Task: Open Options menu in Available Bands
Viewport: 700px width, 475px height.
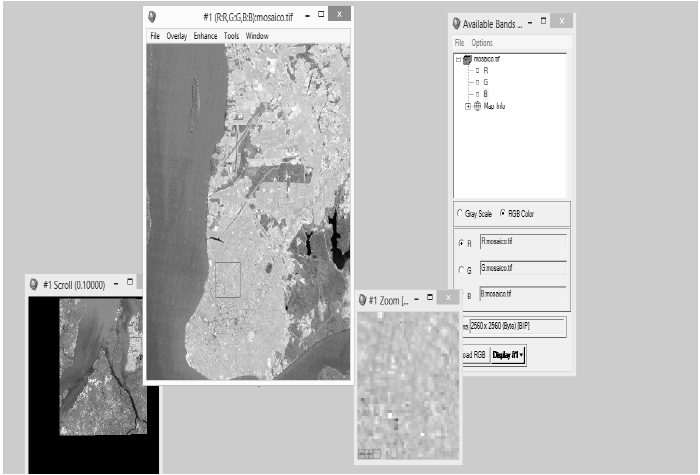Action: click(x=482, y=43)
